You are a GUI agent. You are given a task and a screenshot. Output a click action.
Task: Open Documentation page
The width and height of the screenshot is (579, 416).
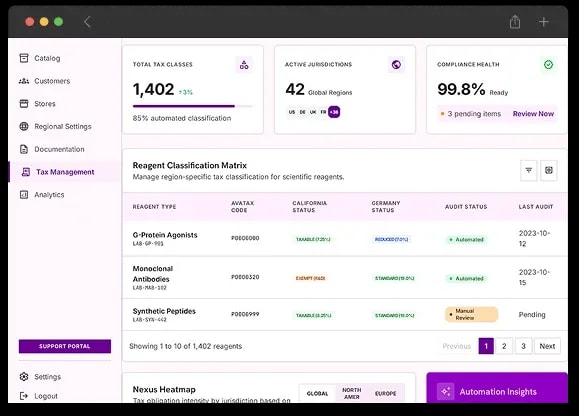[x=59, y=149]
